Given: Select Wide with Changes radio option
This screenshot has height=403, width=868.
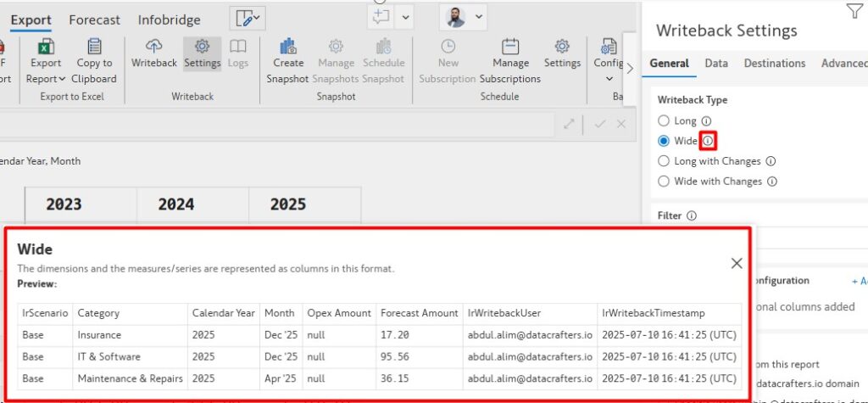Looking at the screenshot, I should coord(664,182).
